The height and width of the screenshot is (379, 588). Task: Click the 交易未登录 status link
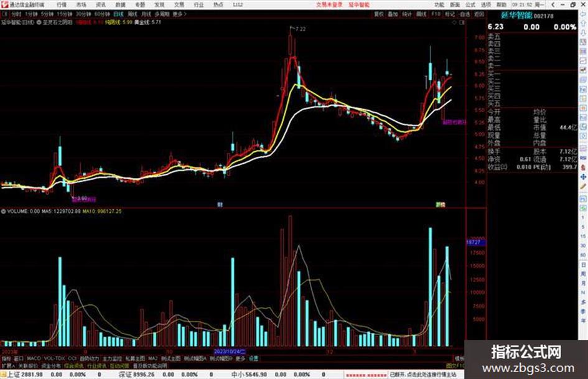coord(329,5)
